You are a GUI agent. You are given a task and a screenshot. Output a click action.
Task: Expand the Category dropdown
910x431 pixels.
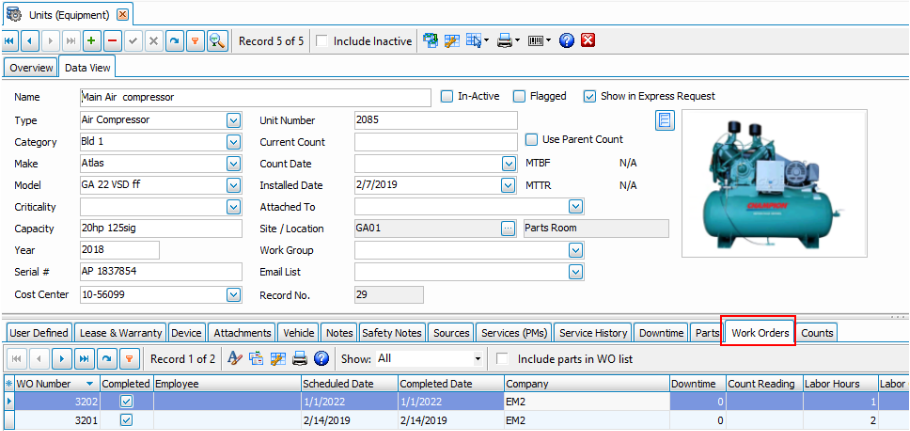(x=233, y=142)
